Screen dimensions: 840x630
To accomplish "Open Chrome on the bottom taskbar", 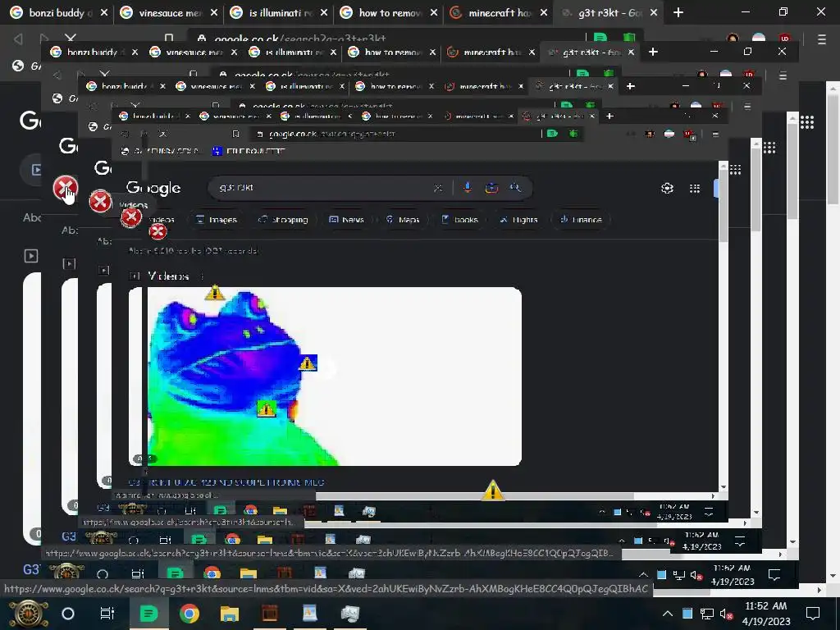I will tap(189, 614).
